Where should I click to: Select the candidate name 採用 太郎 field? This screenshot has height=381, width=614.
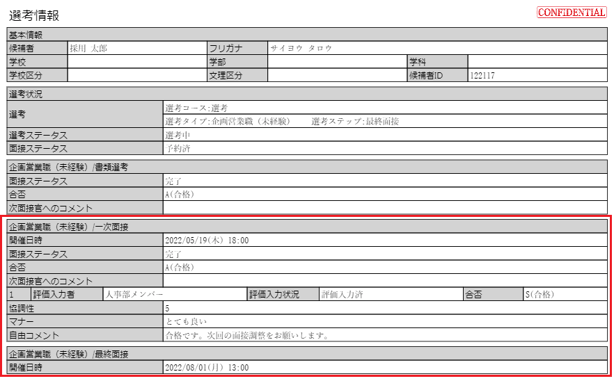(137, 48)
